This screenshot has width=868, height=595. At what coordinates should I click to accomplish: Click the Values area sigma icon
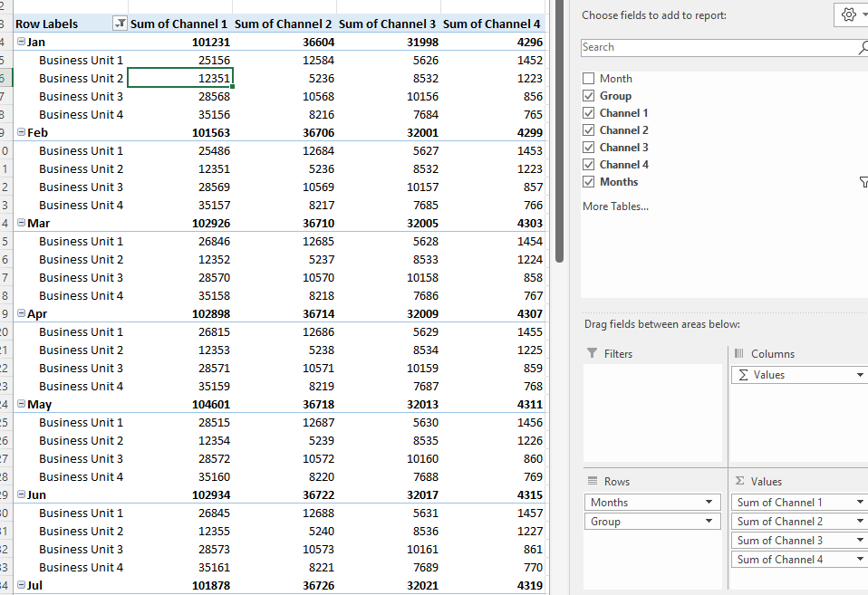(x=739, y=481)
